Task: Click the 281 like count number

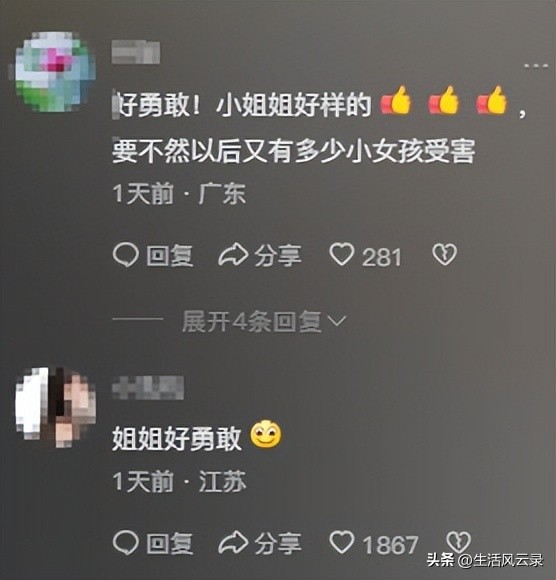Action: pyautogui.click(x=382, y=257)
